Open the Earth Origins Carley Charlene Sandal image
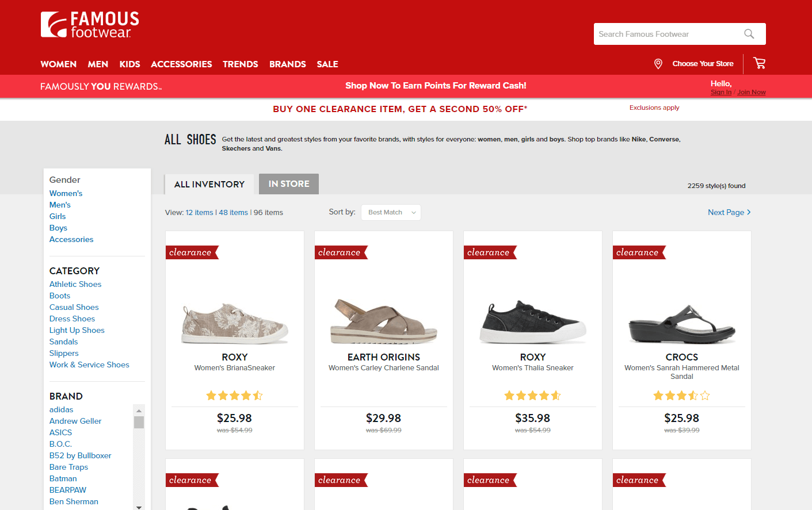The image size is (812, 510). pos(384,322)
